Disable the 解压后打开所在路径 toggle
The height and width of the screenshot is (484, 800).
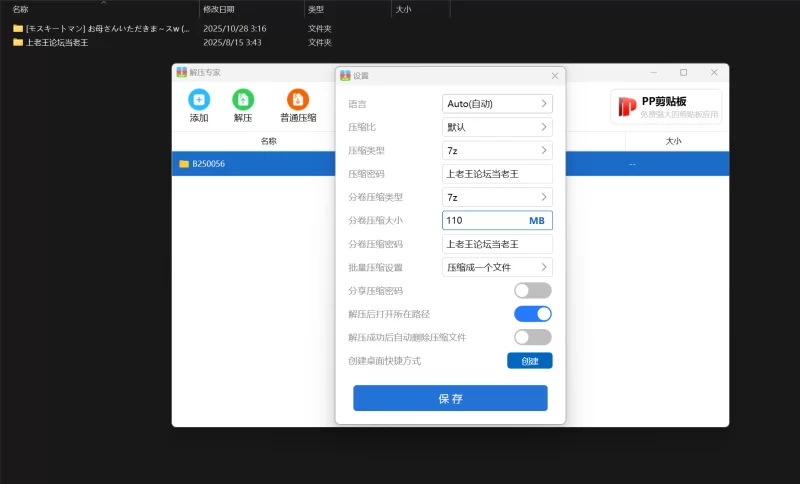tap(532, 314)
